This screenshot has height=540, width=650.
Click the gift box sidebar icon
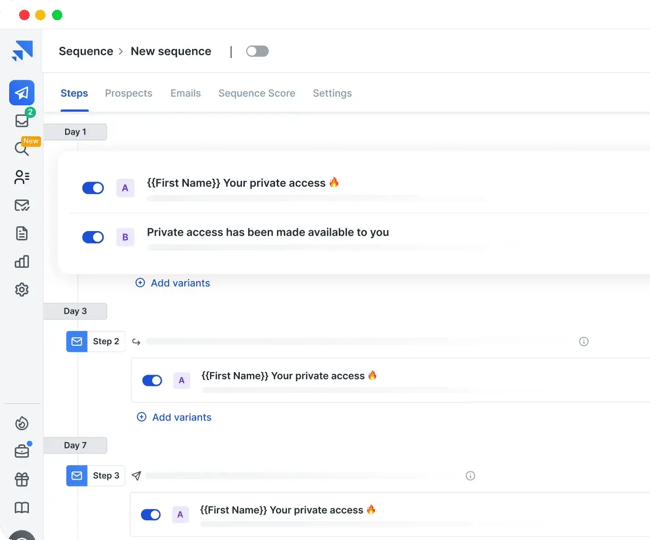pos(22,480)
